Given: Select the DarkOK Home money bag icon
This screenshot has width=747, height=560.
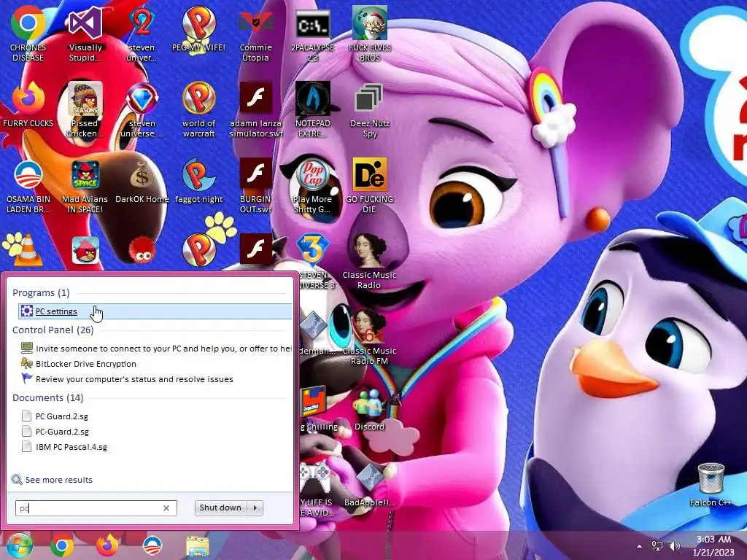Looking at the screenshot, I should (x=142, y=182).
